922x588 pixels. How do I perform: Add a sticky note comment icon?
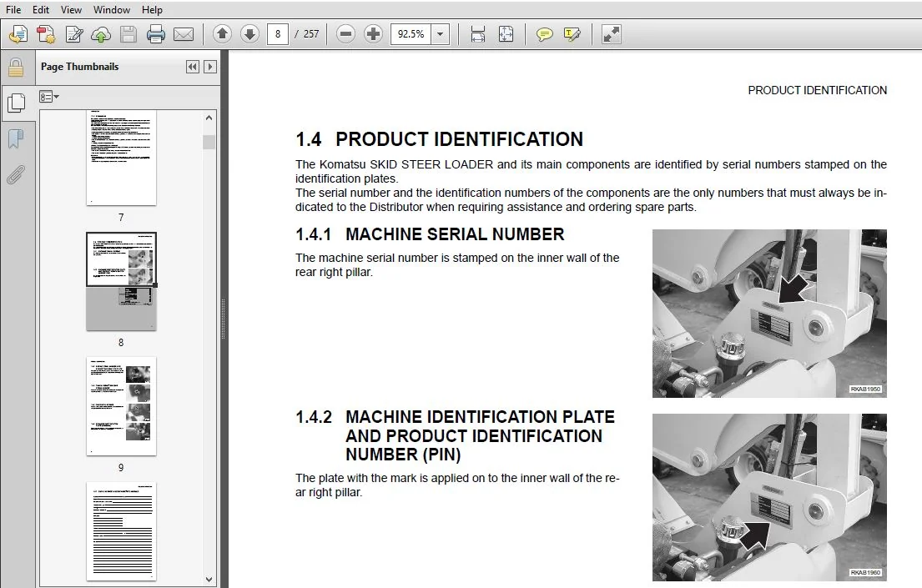pos(545,34)
